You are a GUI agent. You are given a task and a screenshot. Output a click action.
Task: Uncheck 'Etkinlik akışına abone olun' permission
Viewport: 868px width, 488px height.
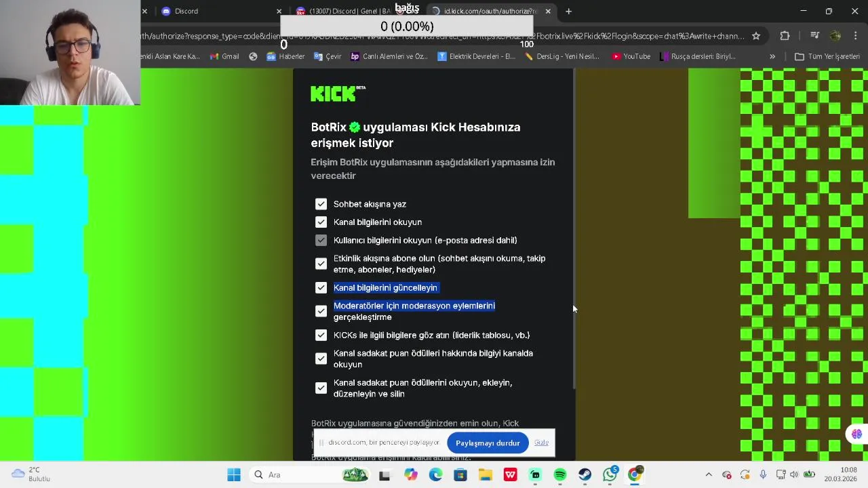[x=321, y=264]
